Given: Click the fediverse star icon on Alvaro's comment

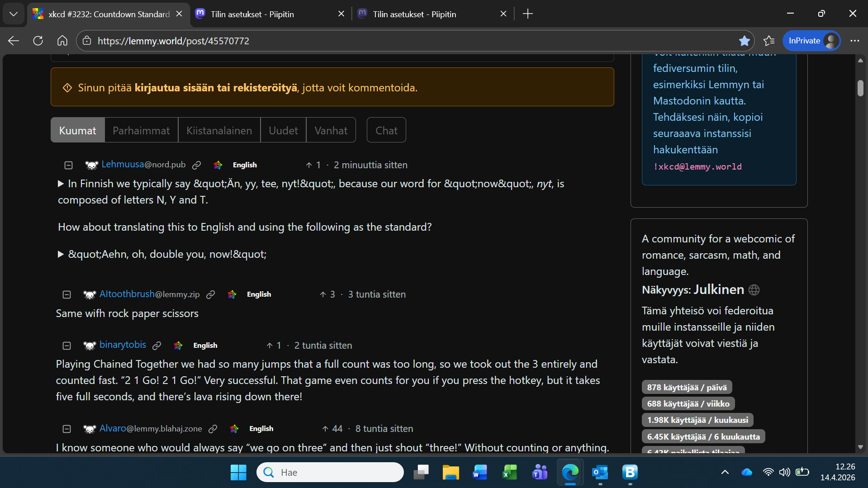Looking at the screenshot, I should tap(234, 429).
